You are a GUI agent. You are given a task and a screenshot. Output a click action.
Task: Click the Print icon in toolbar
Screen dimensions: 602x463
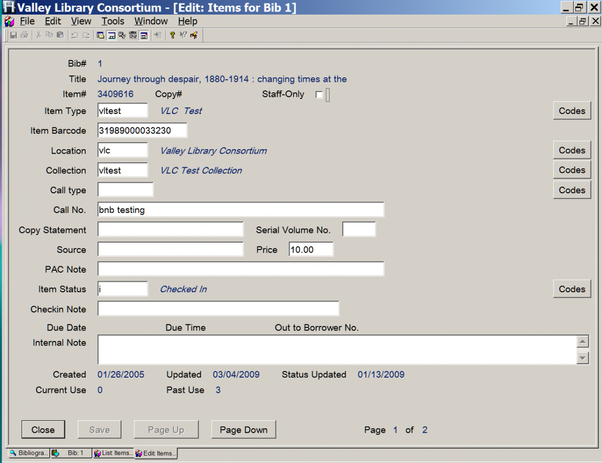[x=25, y=35]
